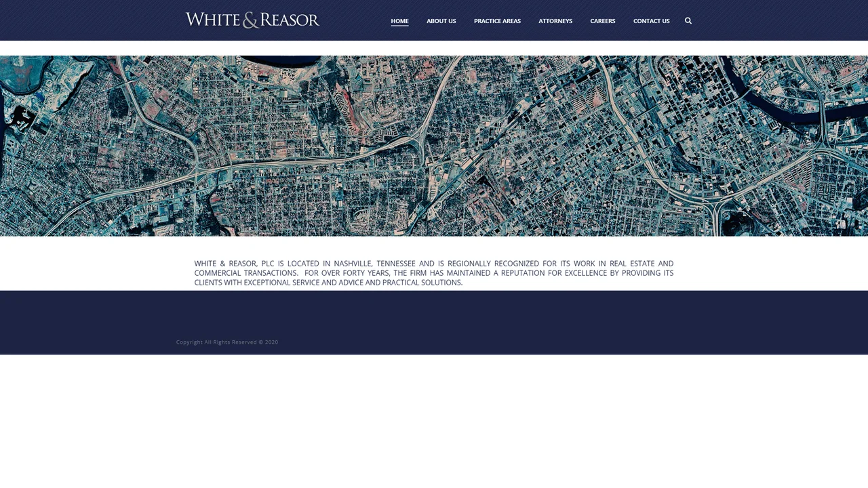The width and height of the screenshot is (868, 488).
Task: Open the Careers page link
Action: [x=602, y=21]
